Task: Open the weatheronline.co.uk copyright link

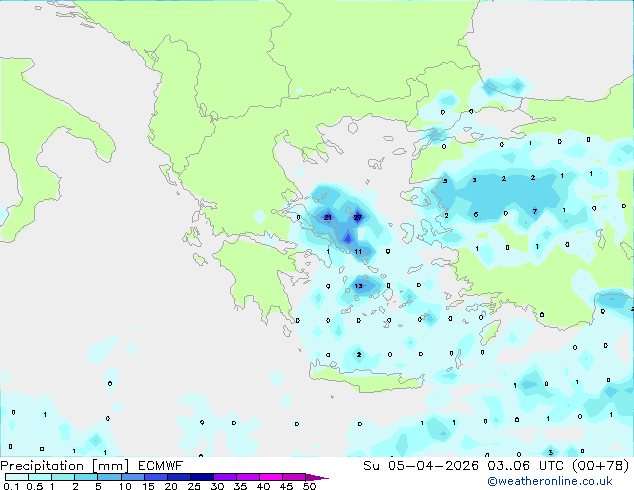Action: click(x=550, y=481)
